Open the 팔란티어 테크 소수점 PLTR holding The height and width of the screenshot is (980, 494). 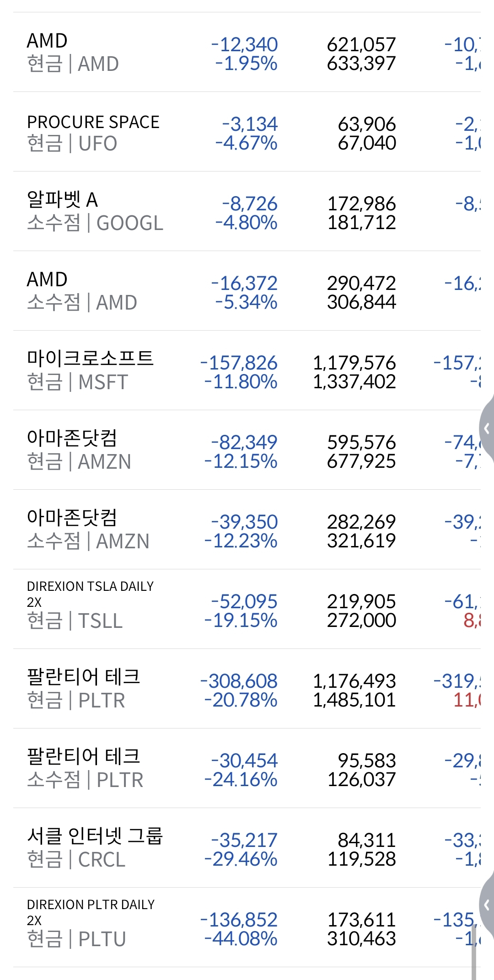click(85, 768)
